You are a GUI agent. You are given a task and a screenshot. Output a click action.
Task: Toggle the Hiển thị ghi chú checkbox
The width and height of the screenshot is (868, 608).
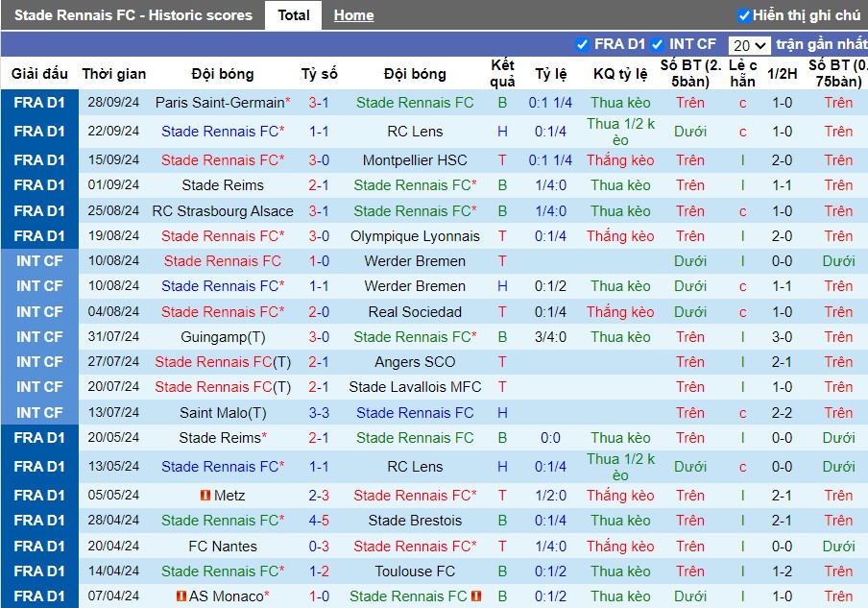coord(744,15)
